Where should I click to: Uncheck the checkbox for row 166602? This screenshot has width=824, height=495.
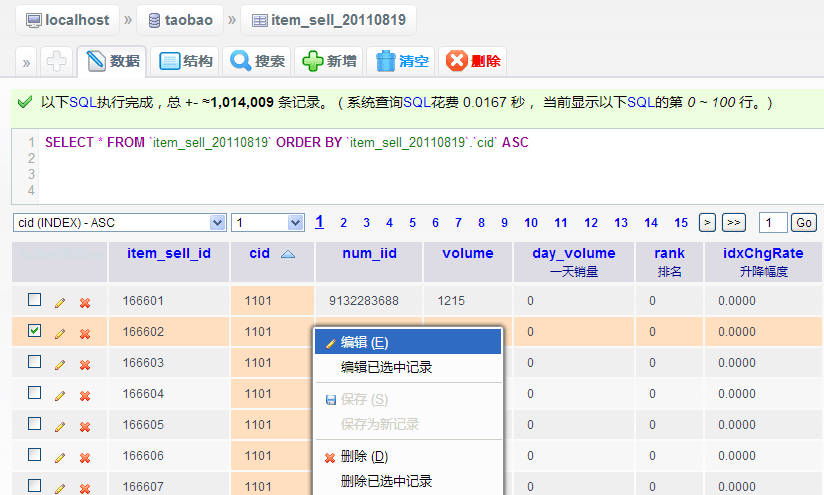click(x=35, y=331)
